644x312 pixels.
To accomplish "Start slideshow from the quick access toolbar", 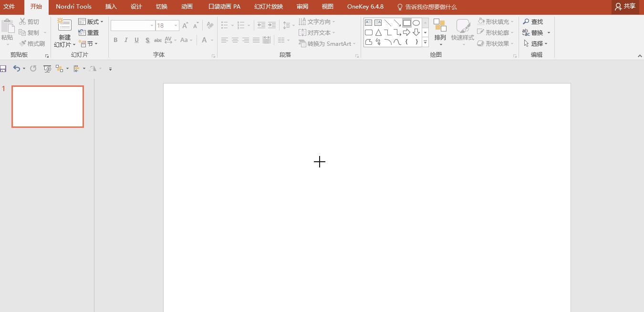I will point(47,69).
